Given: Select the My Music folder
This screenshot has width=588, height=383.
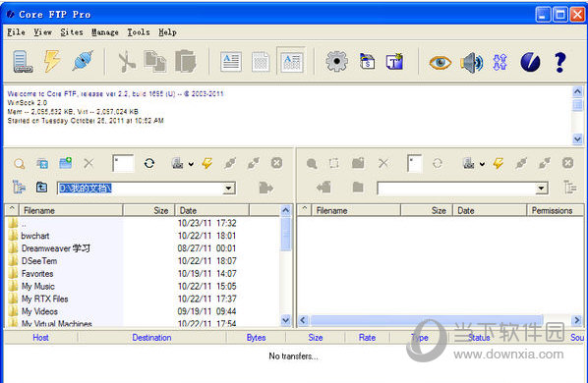Looking at the screenshot, I should click(x=38, y=287).
